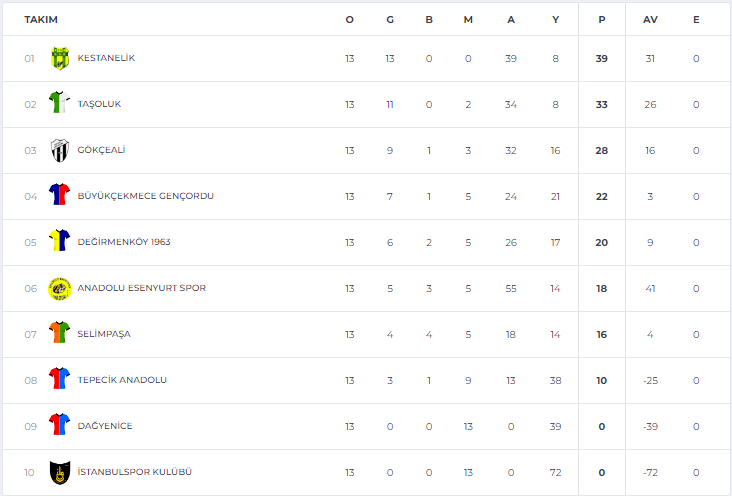The image size is (732, 496).
Task: Click Değirmenköy 1963 yellow-navy jersey icon
Action: [59, 240]
